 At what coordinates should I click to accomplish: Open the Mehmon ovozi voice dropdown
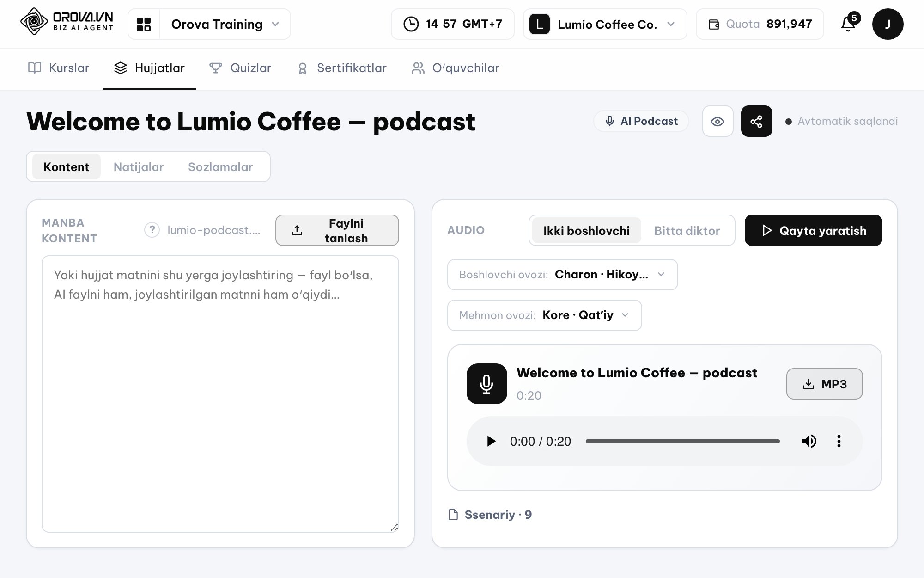click(544, 315)
